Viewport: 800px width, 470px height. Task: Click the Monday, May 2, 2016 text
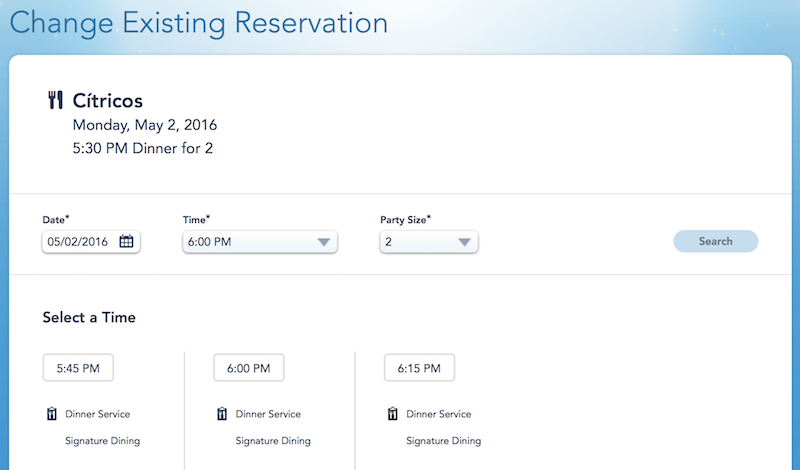pyautogui.click(x=145, y=125)
